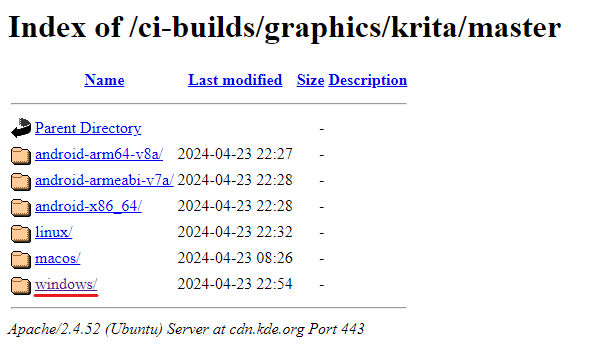This screenshot has width=597, height=362.
Task: Click the windows modified date 2024-04-23 22:54
Action: coord(235,284)
